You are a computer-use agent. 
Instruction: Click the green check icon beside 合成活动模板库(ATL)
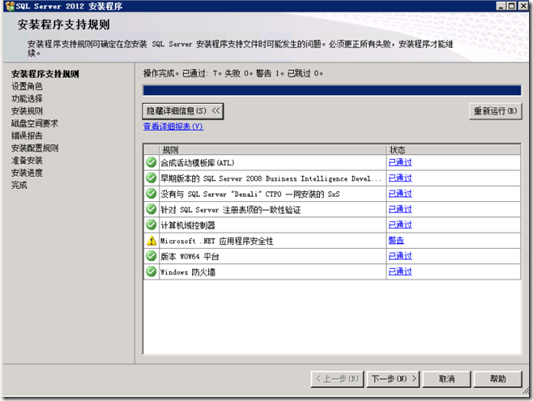click(x=151, y=162)
